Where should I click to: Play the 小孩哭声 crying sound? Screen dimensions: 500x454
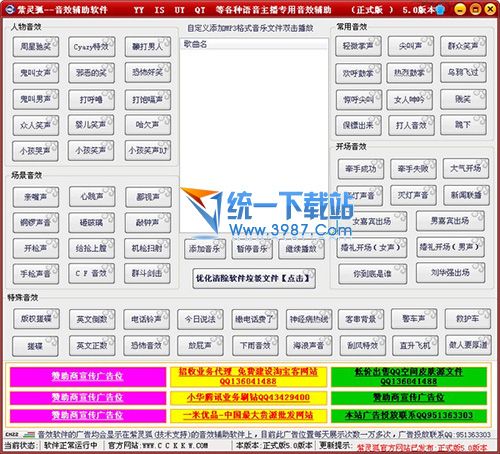coord(35,151)
